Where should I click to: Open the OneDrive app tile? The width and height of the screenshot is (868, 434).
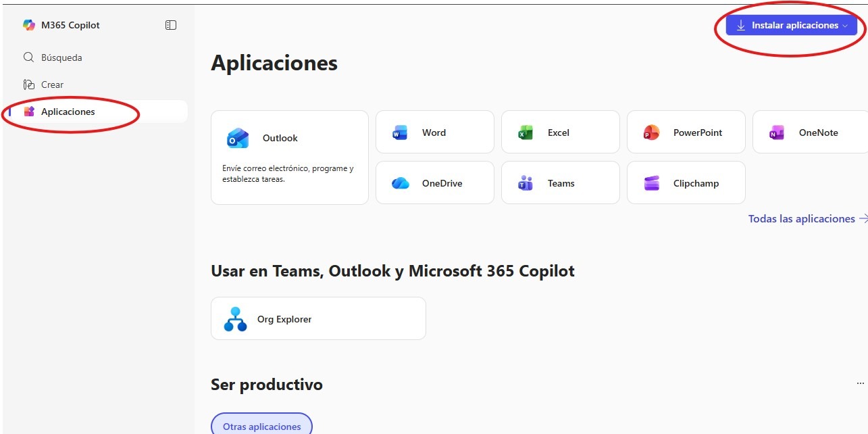[434, 183]
